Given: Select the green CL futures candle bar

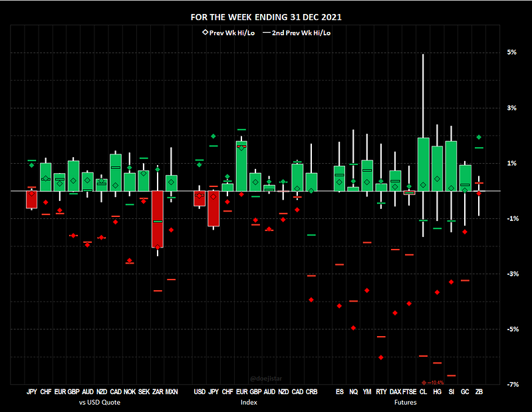Looking at the screenshot, I should pyautogui.click(x=423, y=164).
